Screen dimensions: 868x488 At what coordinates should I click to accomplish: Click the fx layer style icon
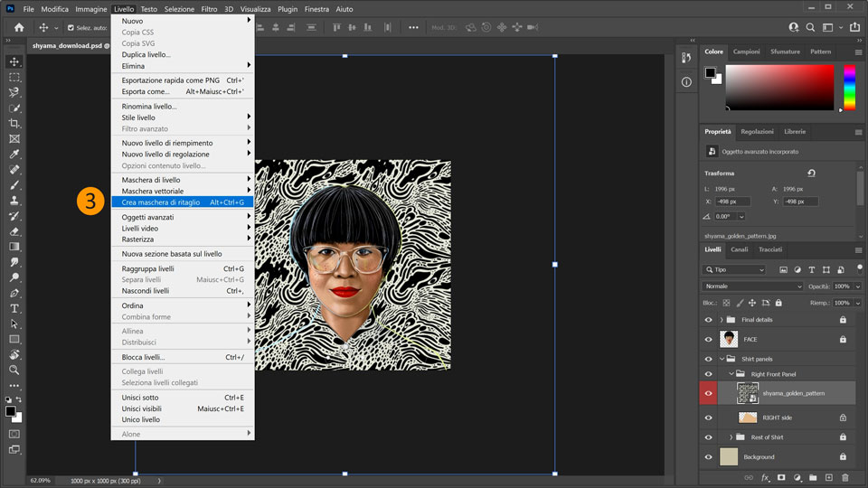pos(765,477)
